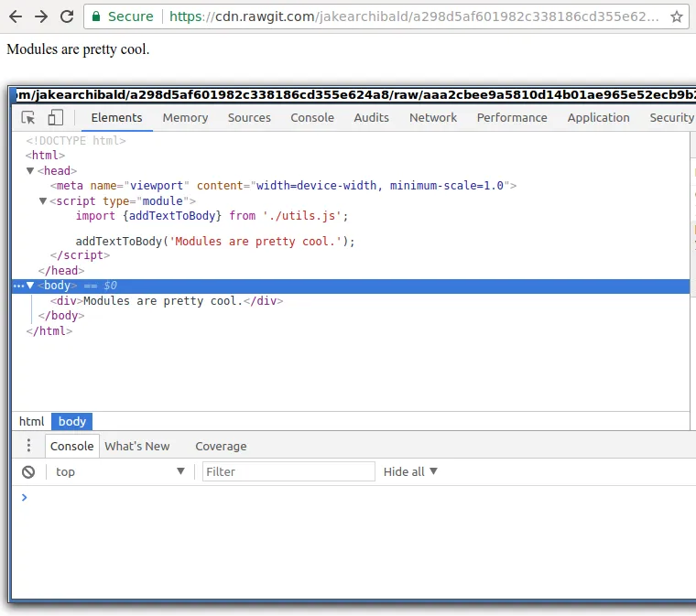Open the Console tab in the top bar

click(312, 118)
